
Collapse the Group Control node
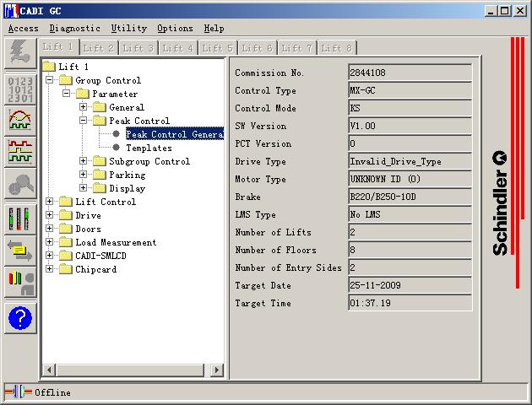50,80
